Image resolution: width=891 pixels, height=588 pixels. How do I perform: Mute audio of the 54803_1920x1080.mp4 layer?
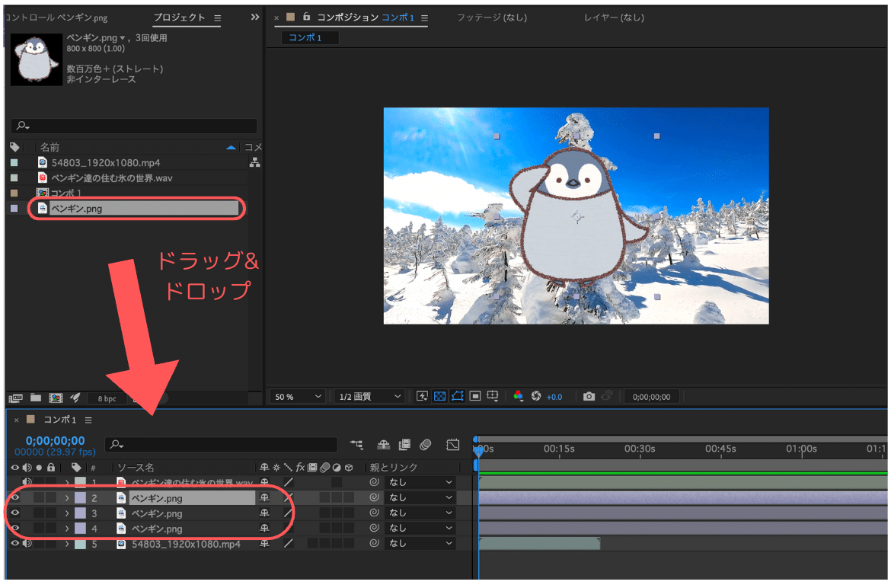point(27,544)
